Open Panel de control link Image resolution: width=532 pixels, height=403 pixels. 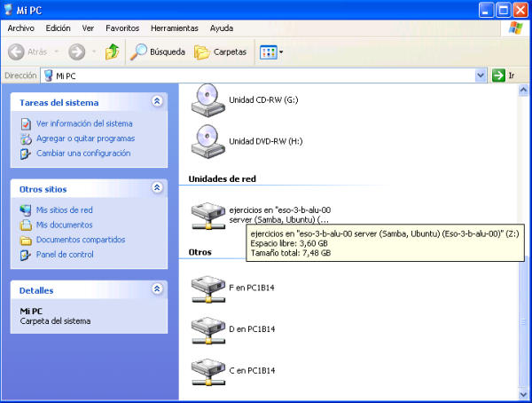[x=65, y=255]
